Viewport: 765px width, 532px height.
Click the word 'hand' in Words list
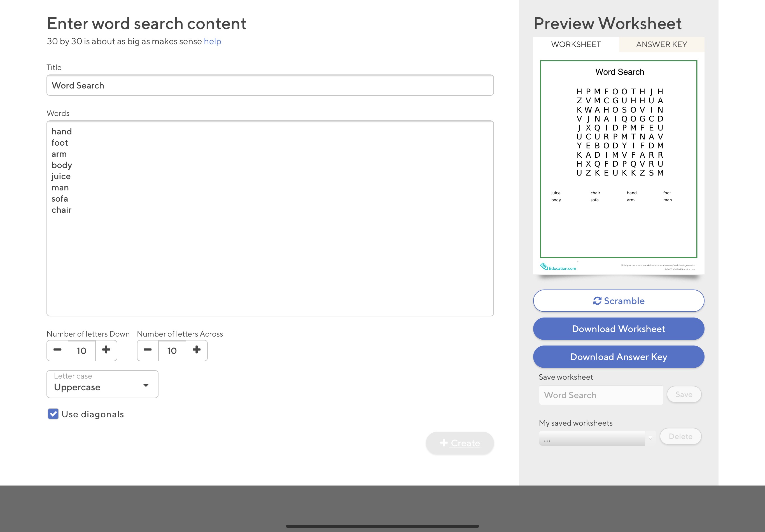(62, 131)
